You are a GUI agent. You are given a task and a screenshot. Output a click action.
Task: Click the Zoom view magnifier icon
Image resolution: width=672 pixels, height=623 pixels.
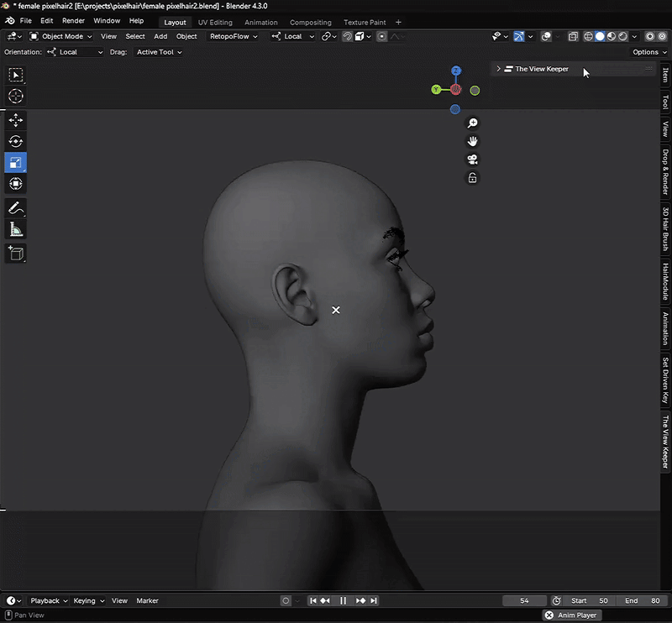[x=472, y=123]
